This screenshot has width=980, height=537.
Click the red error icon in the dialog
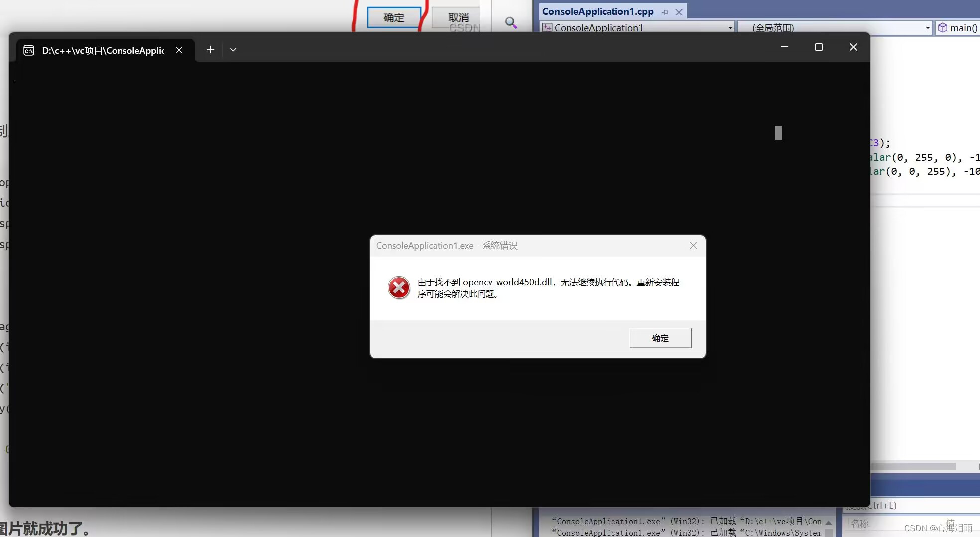[398, 288]
